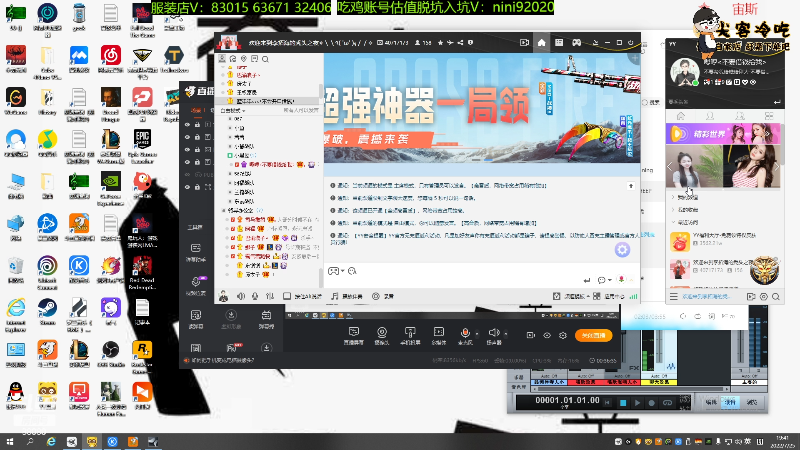Image resolution: width=800 pixels, height=450 pixels.
Task: Open the music note accompaniment option
Action: 347,296
